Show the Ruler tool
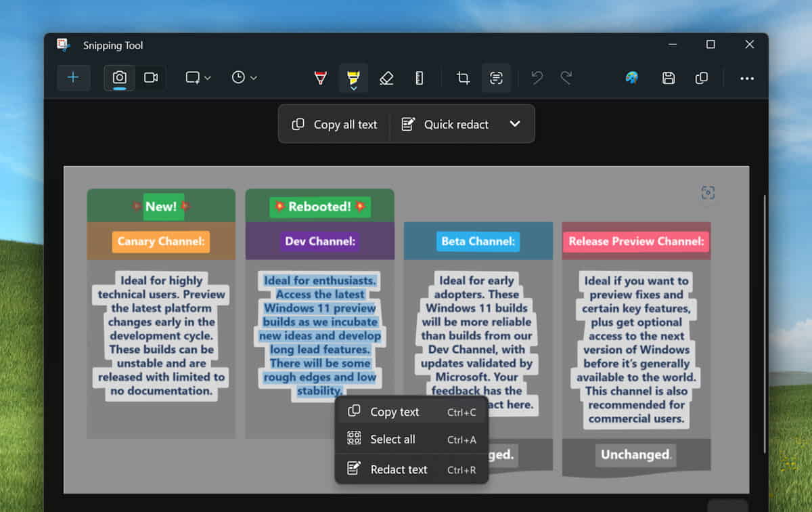812x512 pixels. coord(419,79)
